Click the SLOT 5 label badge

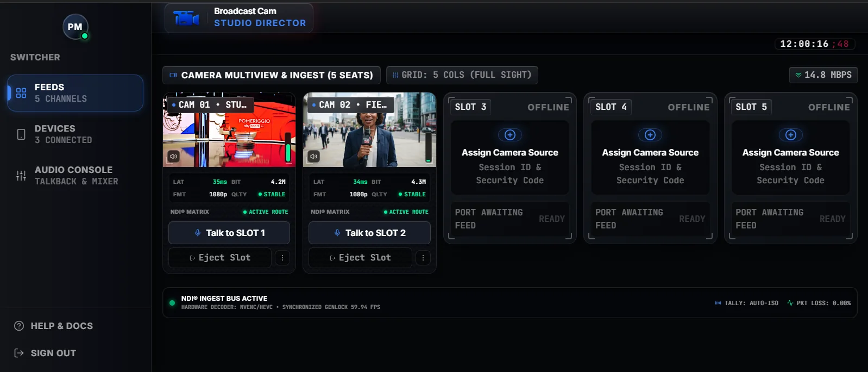click(751, 107)
